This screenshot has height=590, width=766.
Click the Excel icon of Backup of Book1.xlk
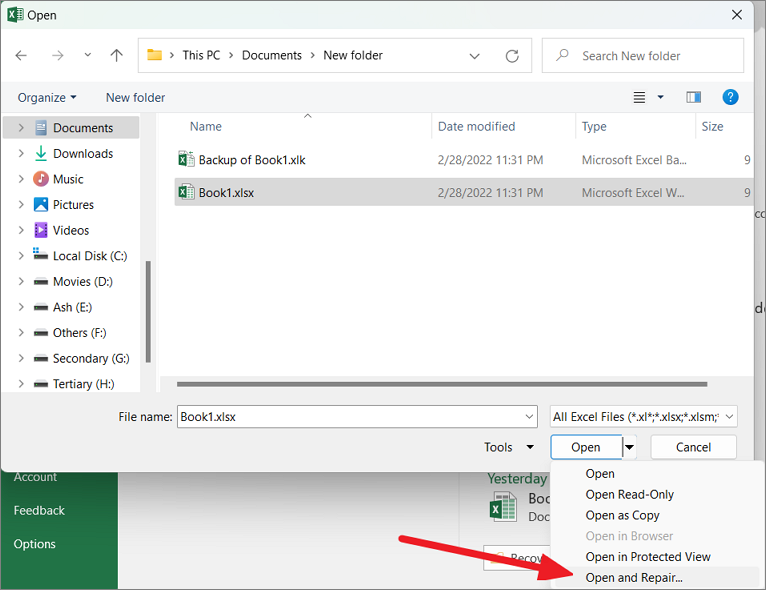186,159
